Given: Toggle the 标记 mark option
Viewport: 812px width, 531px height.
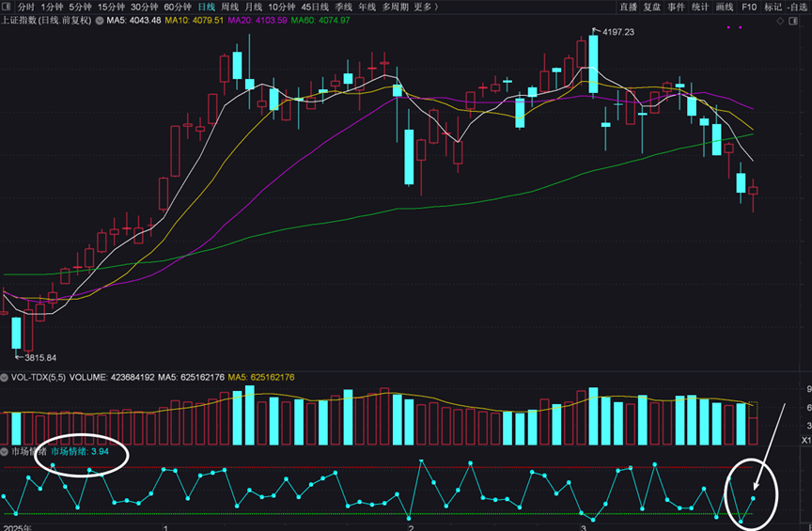Looking at the screenshot, I should point(773,7).
